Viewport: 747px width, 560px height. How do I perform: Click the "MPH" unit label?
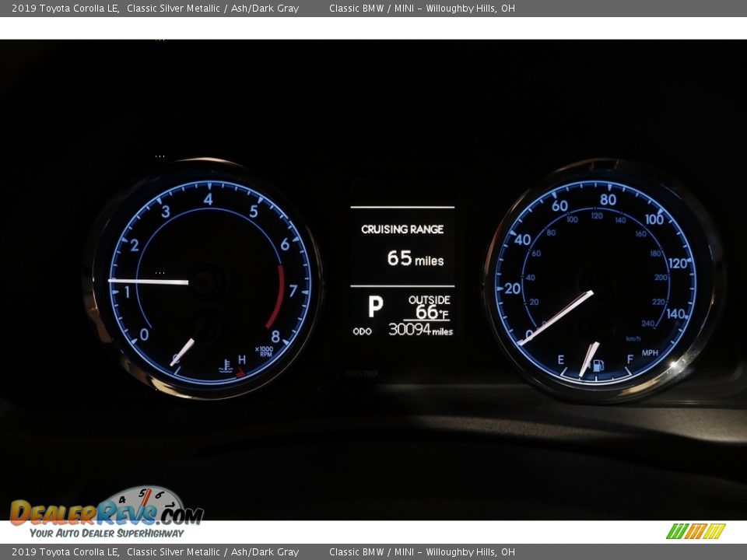point(650,353)
